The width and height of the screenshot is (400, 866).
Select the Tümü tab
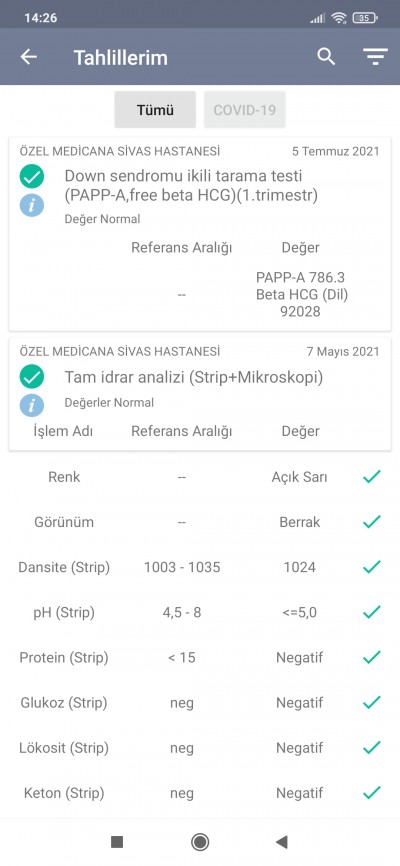[x=155, y=110]
